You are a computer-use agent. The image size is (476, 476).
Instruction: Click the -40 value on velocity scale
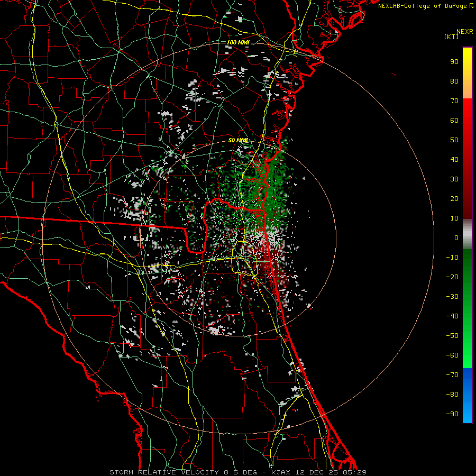452,316
